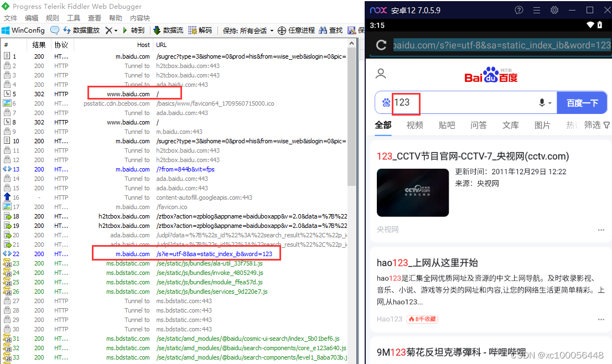
Task: Open the 工具 menu
Action: tap(74, 18)
